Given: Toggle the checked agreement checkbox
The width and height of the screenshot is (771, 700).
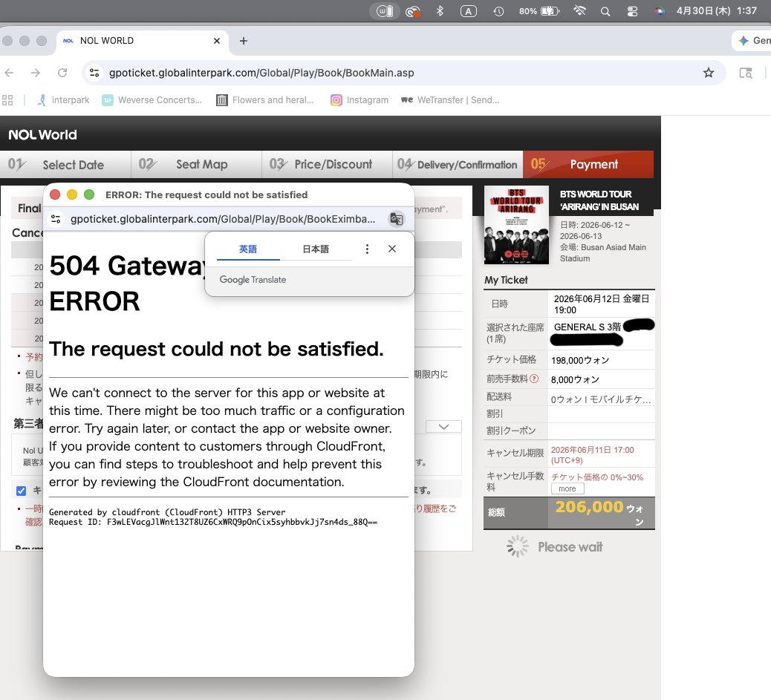Looking at the screenshot, I should (x=21, y=491).
